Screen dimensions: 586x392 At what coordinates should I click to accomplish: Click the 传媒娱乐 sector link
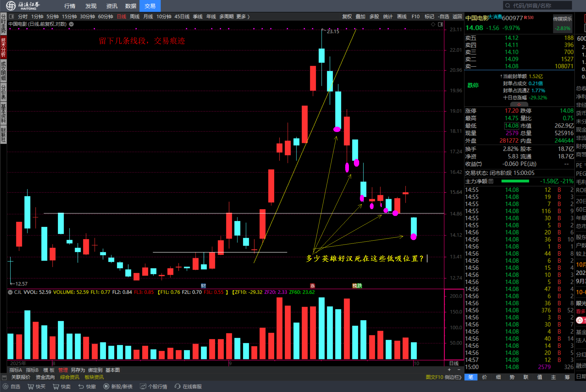(562, 19)
